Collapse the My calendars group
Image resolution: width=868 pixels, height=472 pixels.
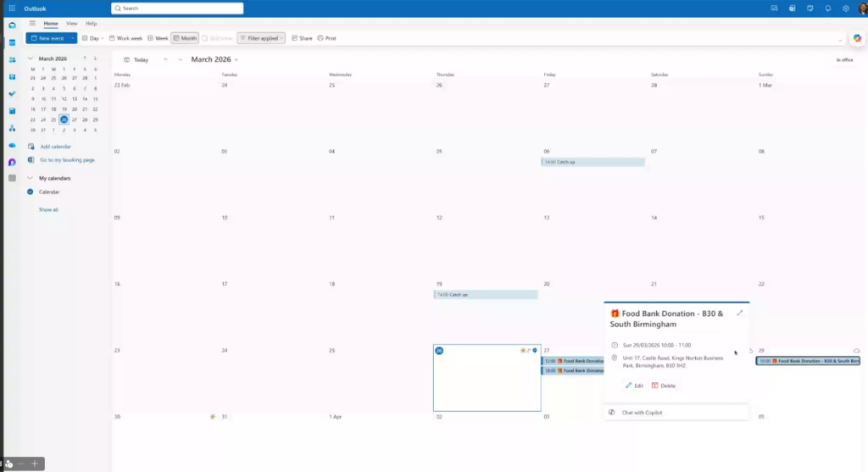pos(30,178)
